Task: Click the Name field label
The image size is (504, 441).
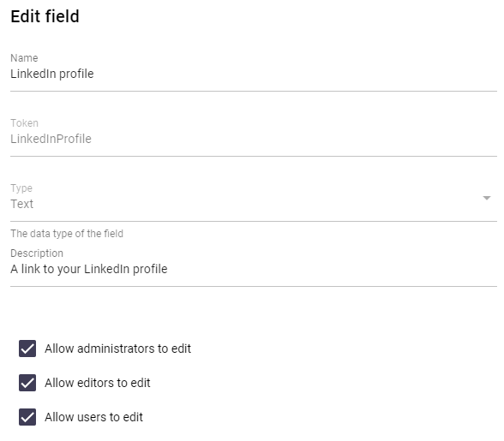Action: click(24, 58)
